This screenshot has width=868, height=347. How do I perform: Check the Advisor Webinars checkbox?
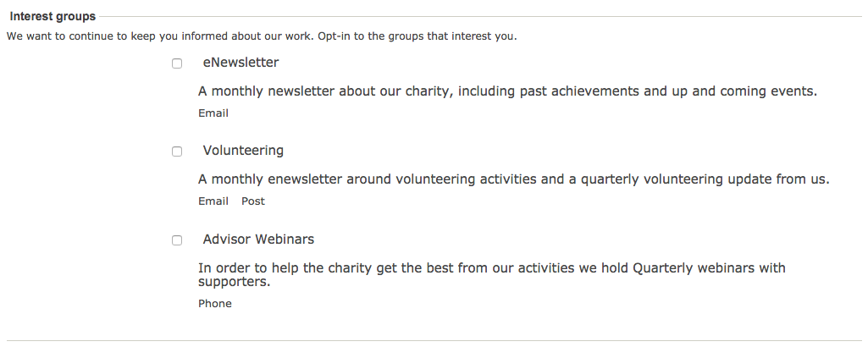click(177, 240)
